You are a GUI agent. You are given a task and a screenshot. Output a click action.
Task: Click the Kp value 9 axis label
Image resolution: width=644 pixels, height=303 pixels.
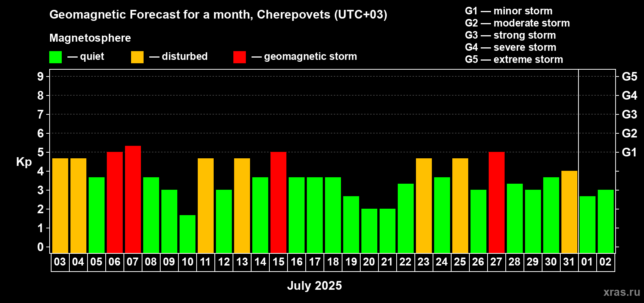[41, 77]
